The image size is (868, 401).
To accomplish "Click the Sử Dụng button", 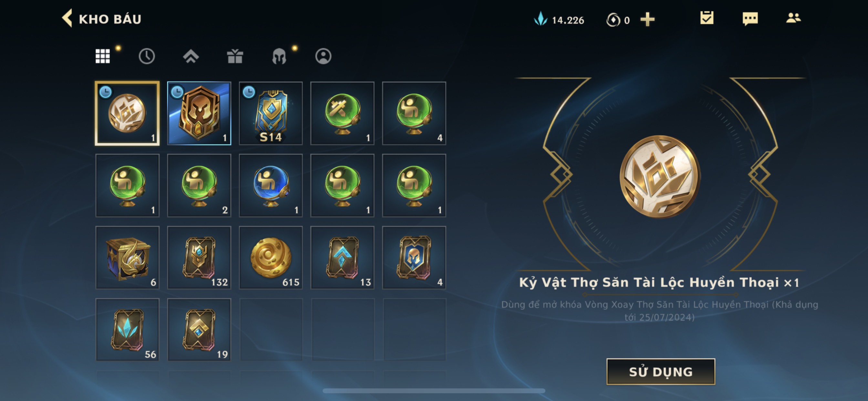I will click(x=660, y=371).
